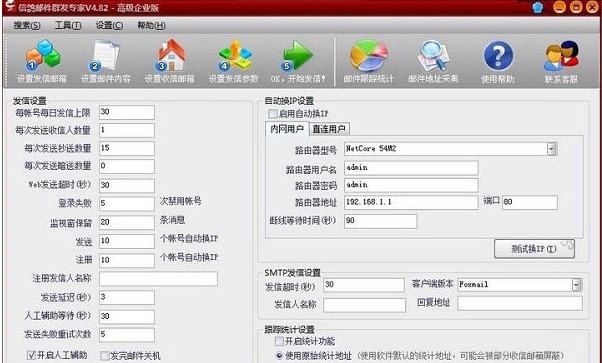Click 回复地址 input field
Screen dimensions: 602x363
point(520,303)
